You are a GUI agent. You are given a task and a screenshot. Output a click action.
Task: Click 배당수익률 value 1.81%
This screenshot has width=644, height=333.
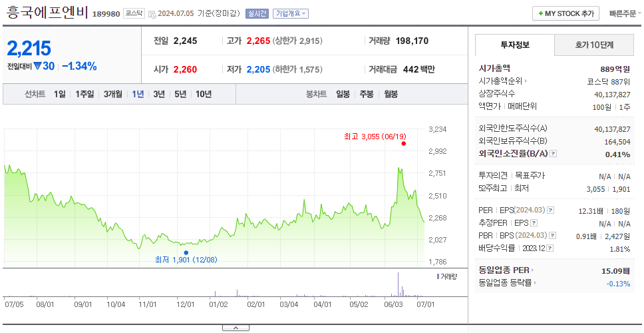point(620,249)
